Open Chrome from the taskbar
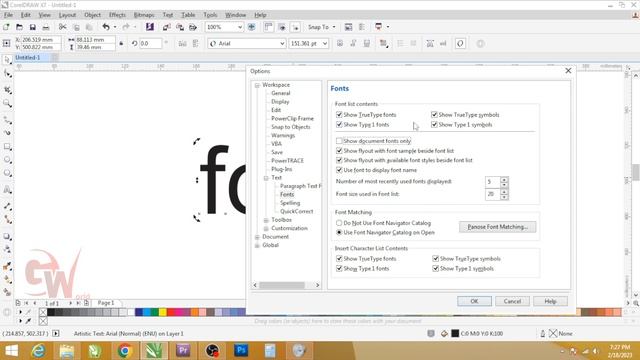Image resolution: width=640 pixels, height=360 pixels. pos(125,351)
